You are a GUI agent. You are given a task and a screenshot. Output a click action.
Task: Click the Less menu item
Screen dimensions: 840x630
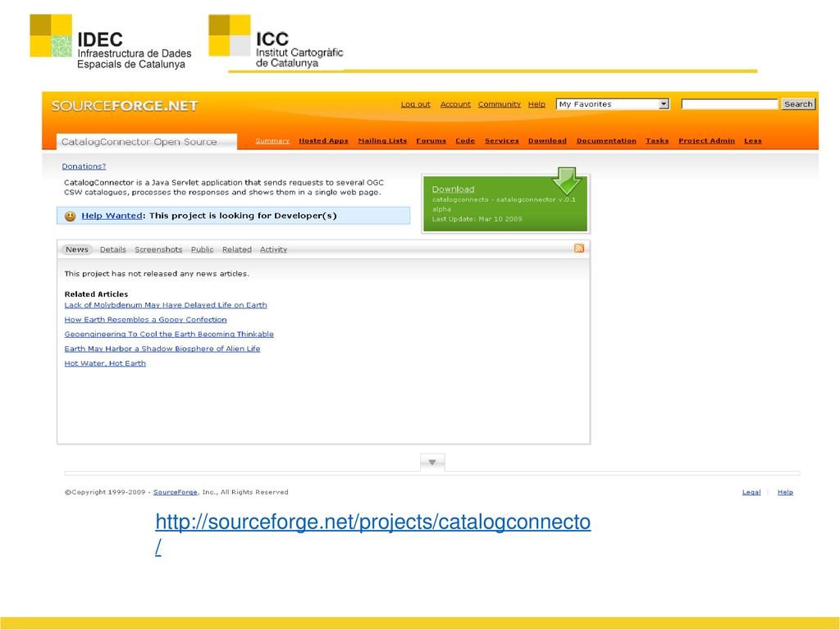click(x=753, y=141)
